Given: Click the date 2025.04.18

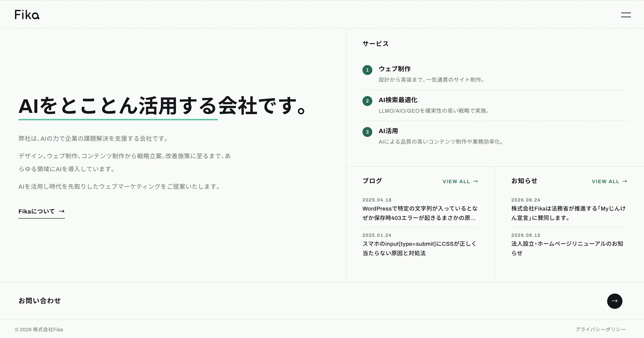Looking at the screenshot, I should click(x=377, y=200).
